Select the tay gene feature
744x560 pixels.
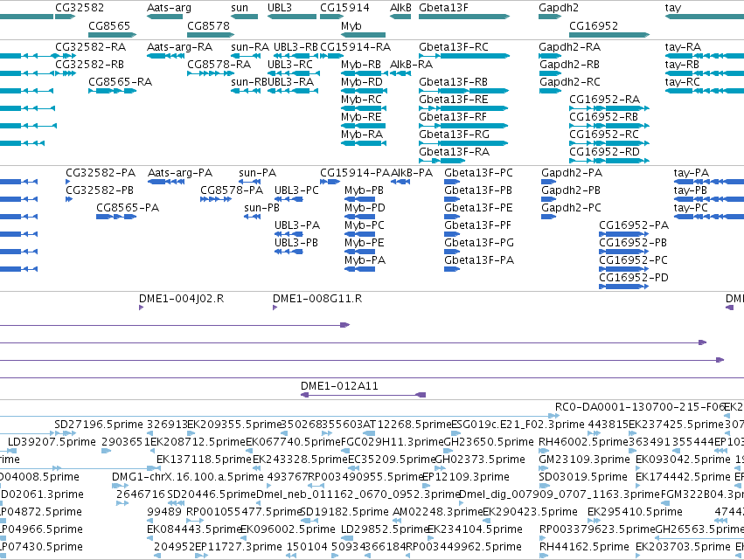[704, 17]
